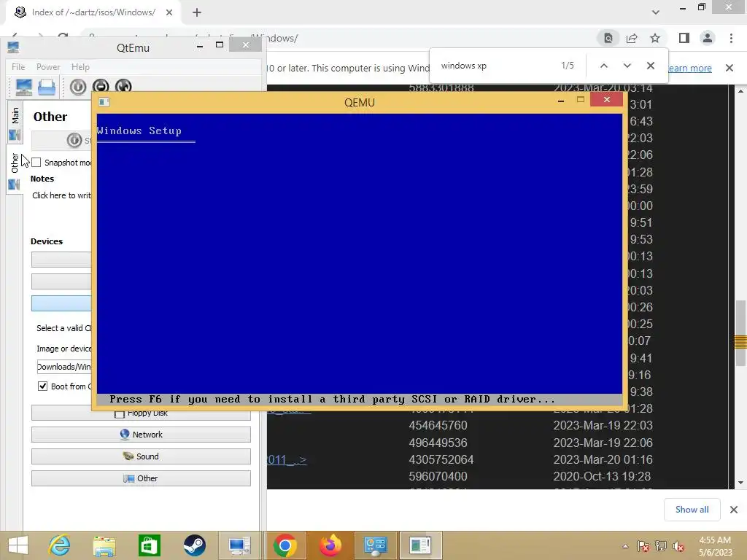This screenshot has height=560, width=747.
Task: Uncheck Boot from CD checkbox
Action: pos(42,386)
